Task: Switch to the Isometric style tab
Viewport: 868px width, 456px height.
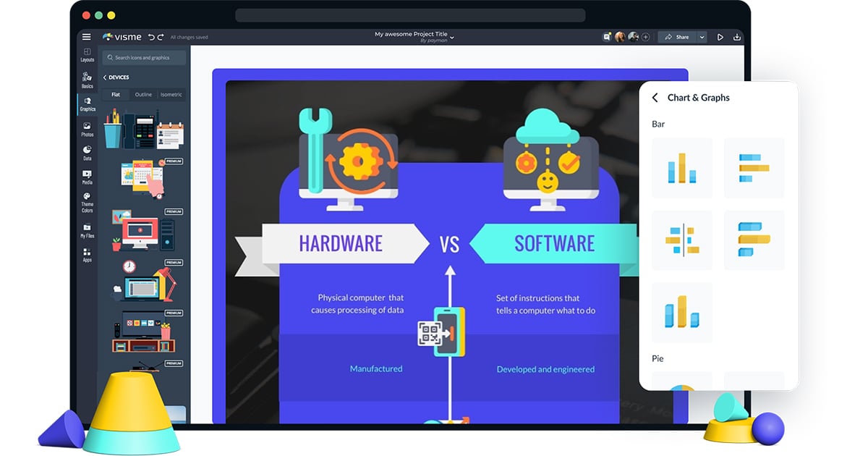Action: 171,94
